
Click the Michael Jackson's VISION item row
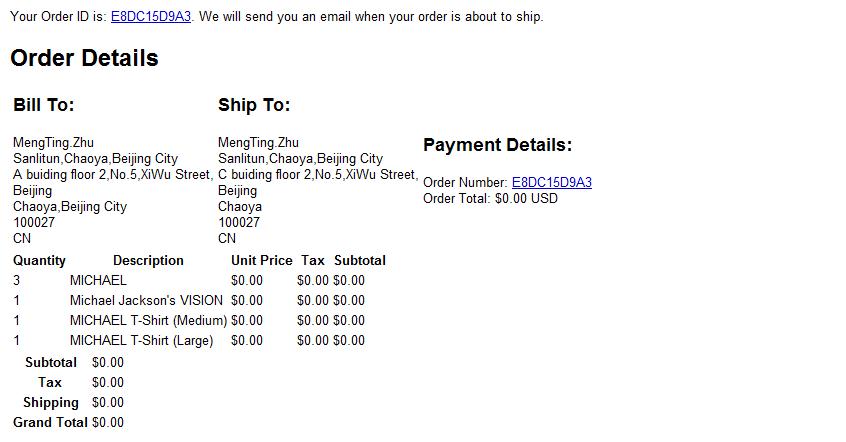[x=146, y=301]
